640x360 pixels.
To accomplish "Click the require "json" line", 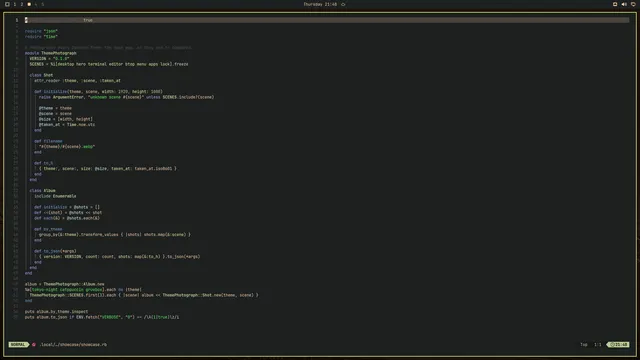I will (x=41, y=31).
